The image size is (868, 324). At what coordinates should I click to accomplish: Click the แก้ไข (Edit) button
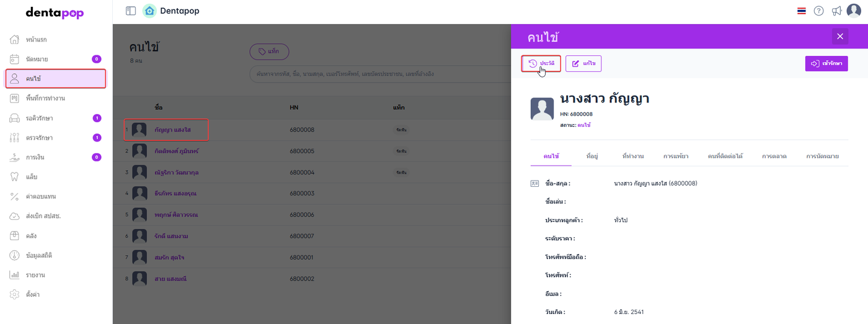tap(583, 63)
